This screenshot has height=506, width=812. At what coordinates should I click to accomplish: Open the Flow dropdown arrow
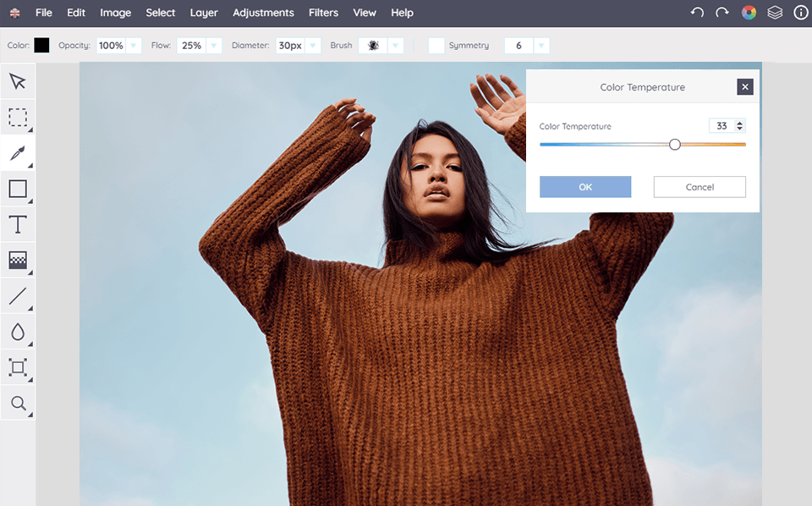(x=213, y=46)
